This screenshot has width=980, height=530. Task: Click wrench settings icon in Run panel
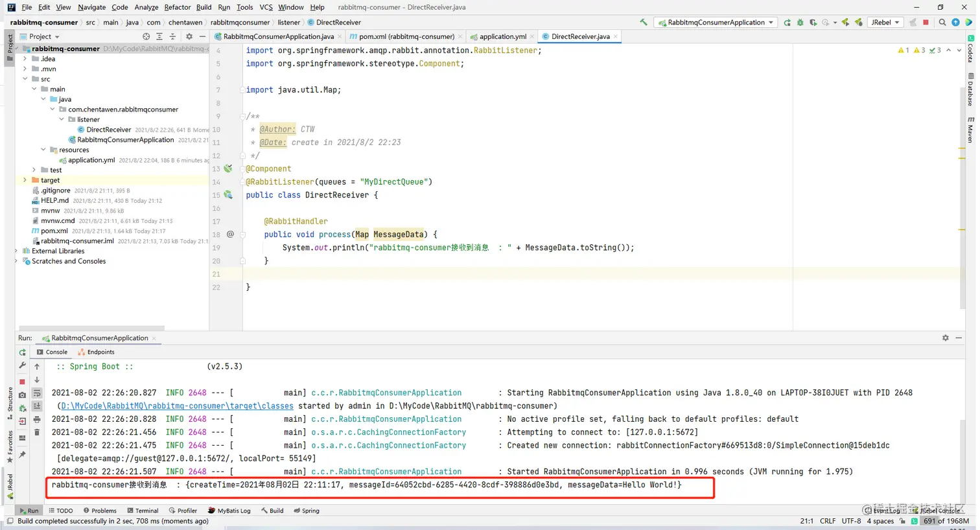point(23,366)
